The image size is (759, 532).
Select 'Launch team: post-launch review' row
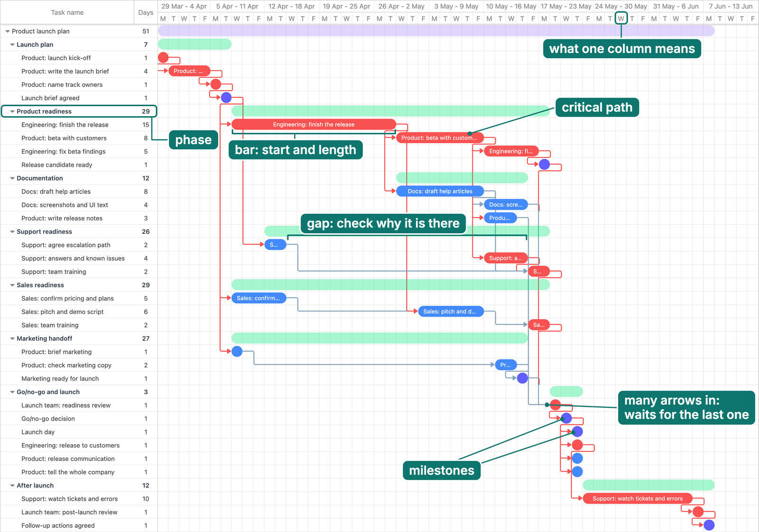point(79,512)
